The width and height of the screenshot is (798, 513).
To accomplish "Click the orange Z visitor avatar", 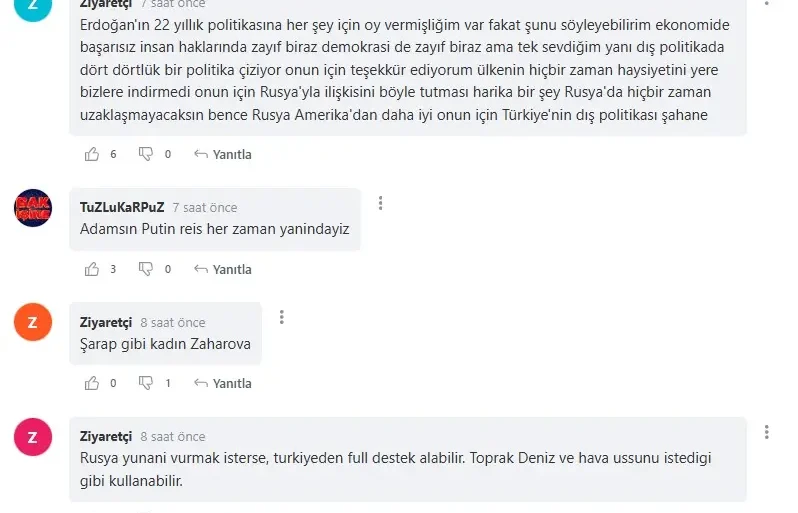I will 33,322.
